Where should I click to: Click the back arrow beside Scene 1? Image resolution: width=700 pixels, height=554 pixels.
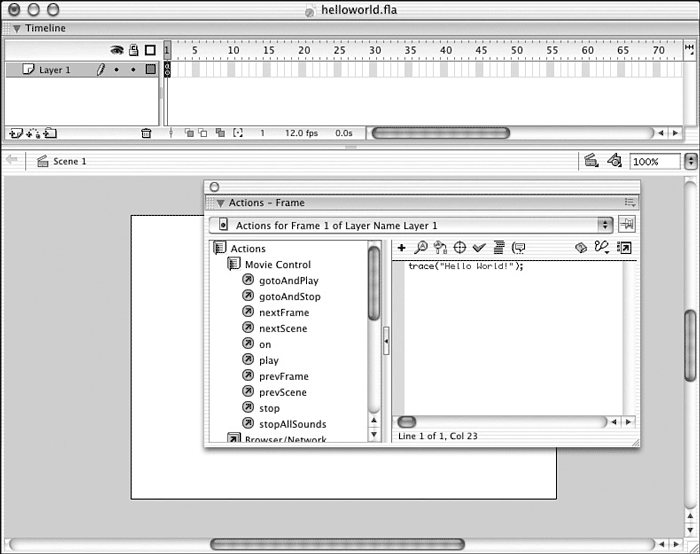coord(12,159)
